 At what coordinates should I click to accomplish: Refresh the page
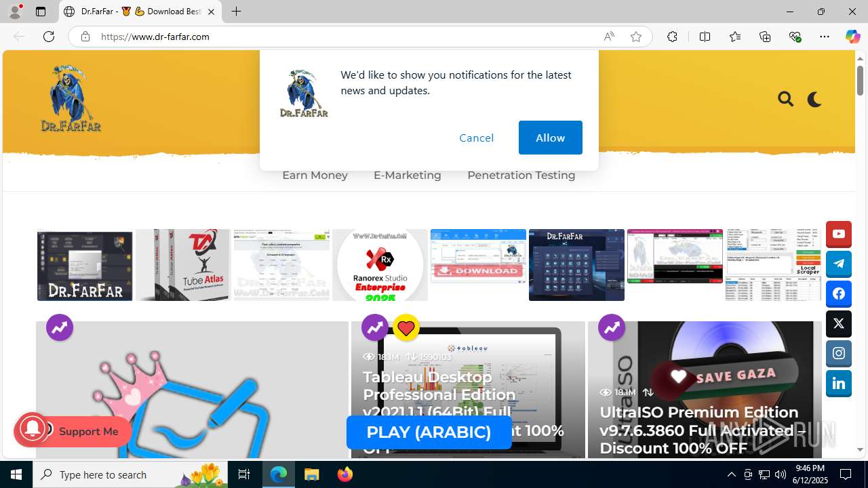pyautogui.click(x=49, y=37)
